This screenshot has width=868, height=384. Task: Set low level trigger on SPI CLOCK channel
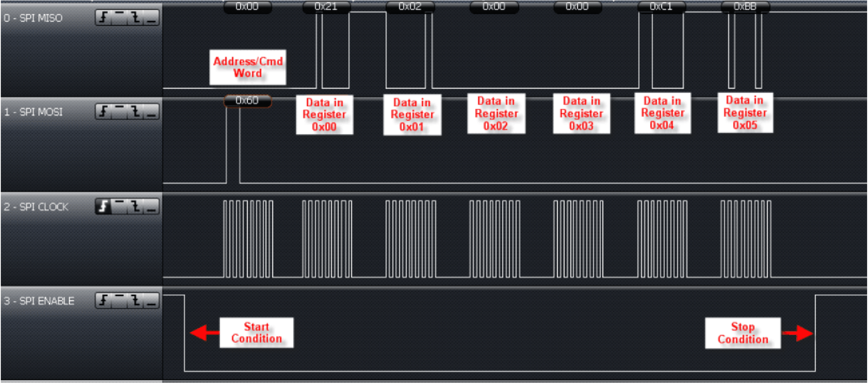pyautogui.click(x=151, y=207)
